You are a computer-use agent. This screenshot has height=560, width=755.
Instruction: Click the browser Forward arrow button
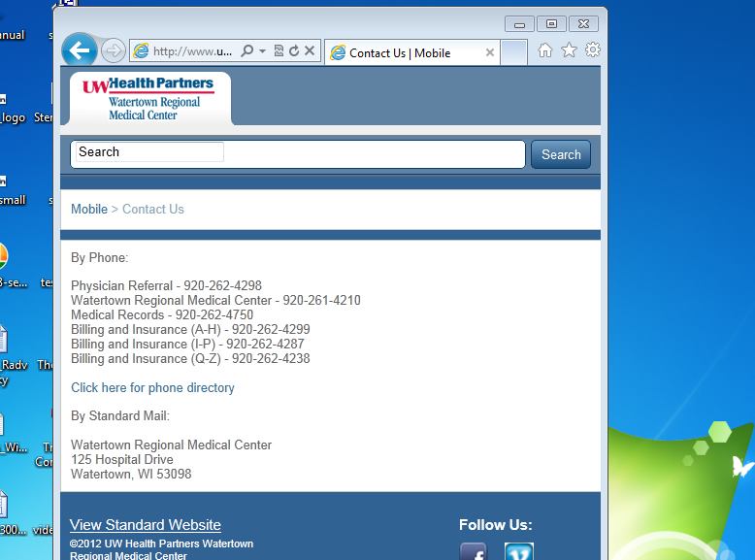pos(113,50)
